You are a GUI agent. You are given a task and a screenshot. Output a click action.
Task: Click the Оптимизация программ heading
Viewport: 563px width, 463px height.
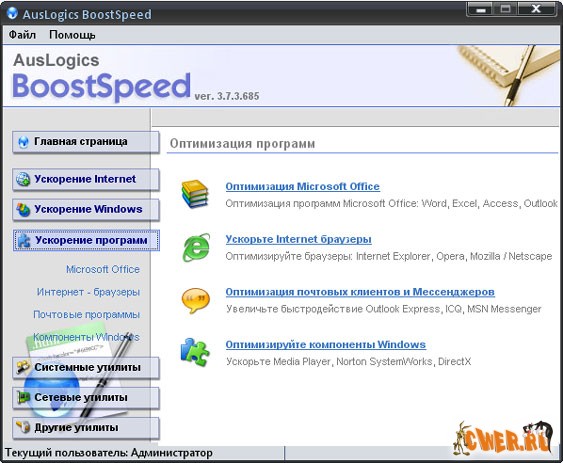click(242, 143)
